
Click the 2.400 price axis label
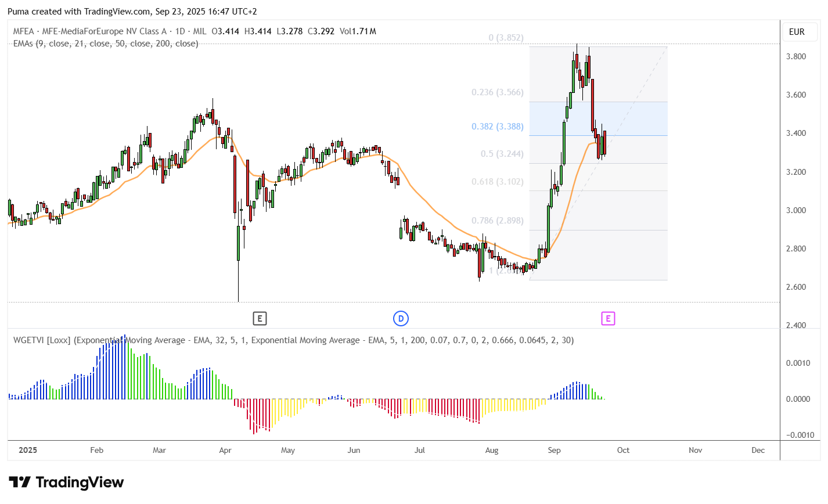point(795,325)
